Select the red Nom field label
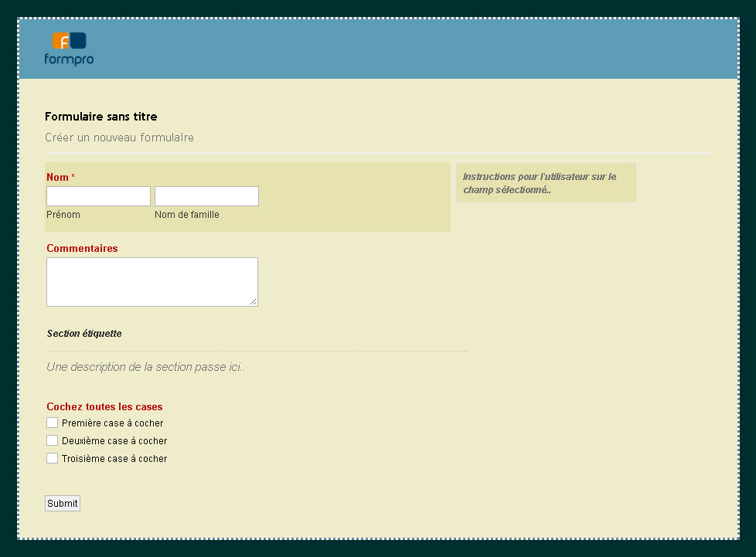 tap(57, 177)
